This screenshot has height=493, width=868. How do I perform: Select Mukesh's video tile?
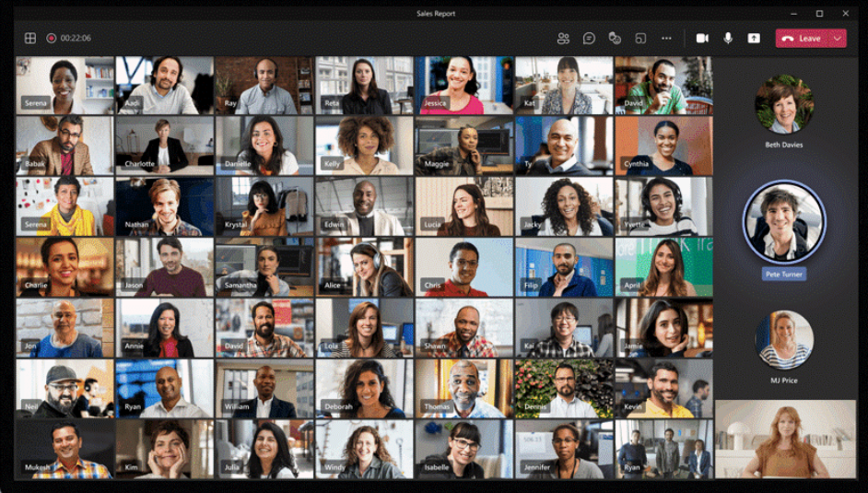click(x=65, y=450)
